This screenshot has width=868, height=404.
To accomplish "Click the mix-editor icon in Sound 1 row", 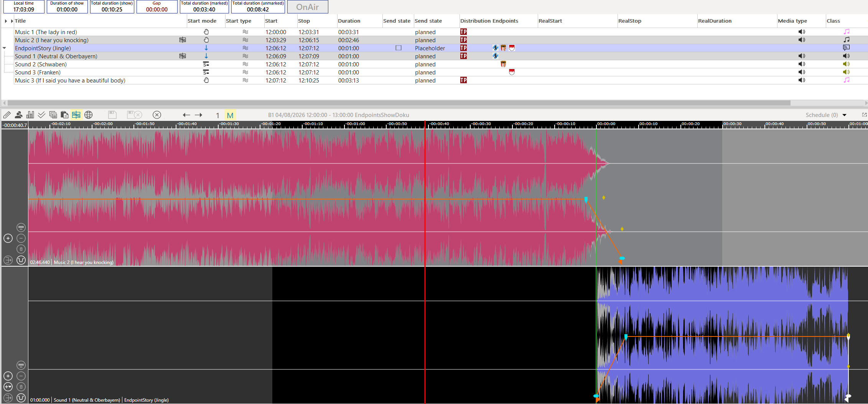I will pos(183,56).
